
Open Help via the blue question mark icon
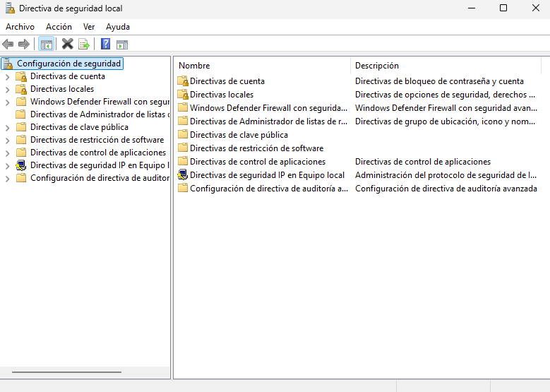tap(105, 44)
